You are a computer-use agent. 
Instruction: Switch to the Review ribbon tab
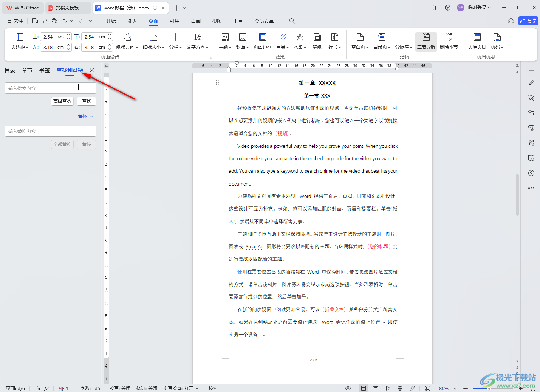(196, 21)
